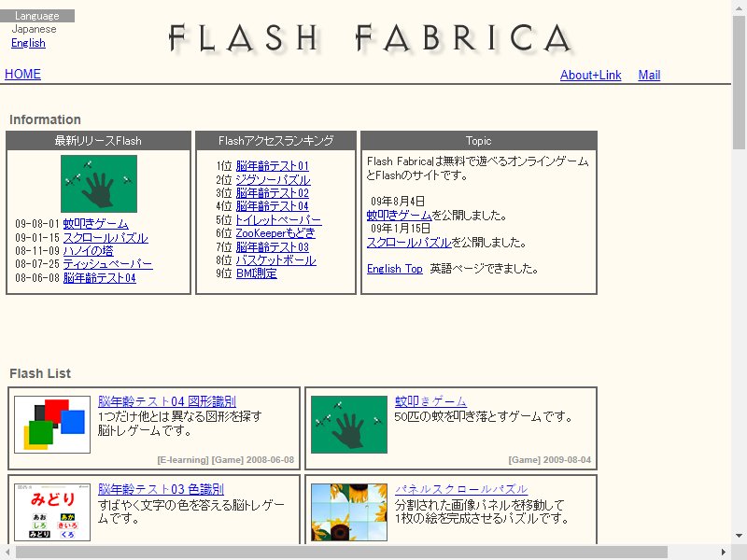The height and width of the screenshot is (560, 747).
Task: Open rank 3位 脳年齢テスト02
Action: [272, 193]
